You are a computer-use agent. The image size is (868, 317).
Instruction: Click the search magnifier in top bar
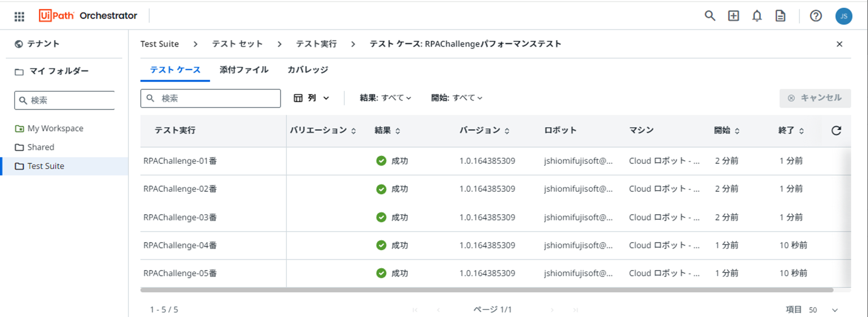click(710, 16)
